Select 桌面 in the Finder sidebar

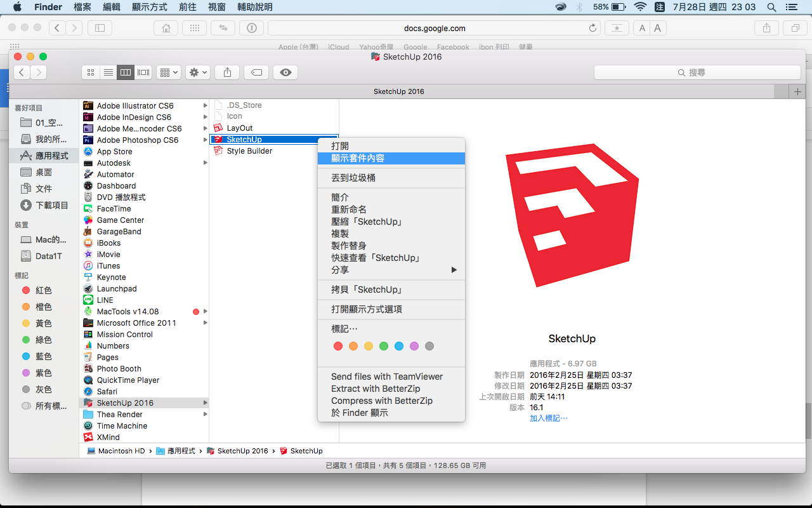point(44,172)
